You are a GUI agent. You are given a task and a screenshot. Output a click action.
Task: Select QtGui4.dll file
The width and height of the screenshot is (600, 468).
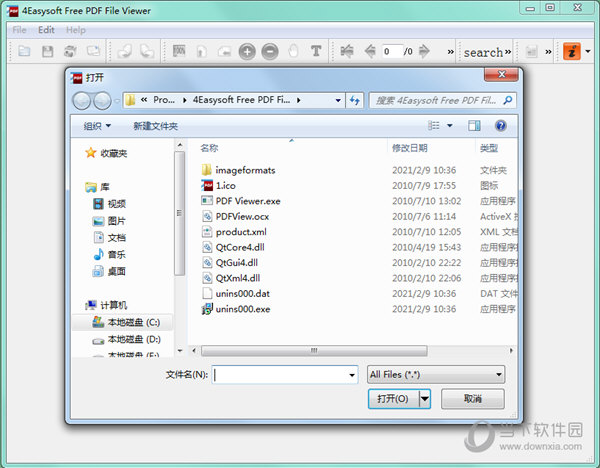click(x=236, y=263)
